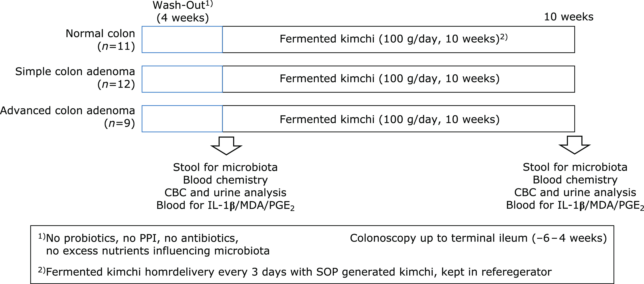Click the Fermented kimchi text in the Advanced adenoma row
This screenshot has width=644, height=284.
(389, 119)
